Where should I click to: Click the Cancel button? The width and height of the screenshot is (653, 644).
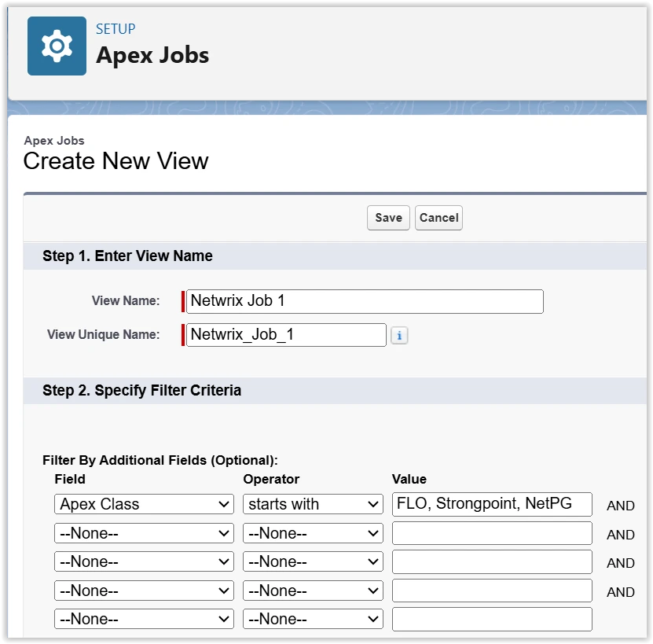[x=438, y=218]
